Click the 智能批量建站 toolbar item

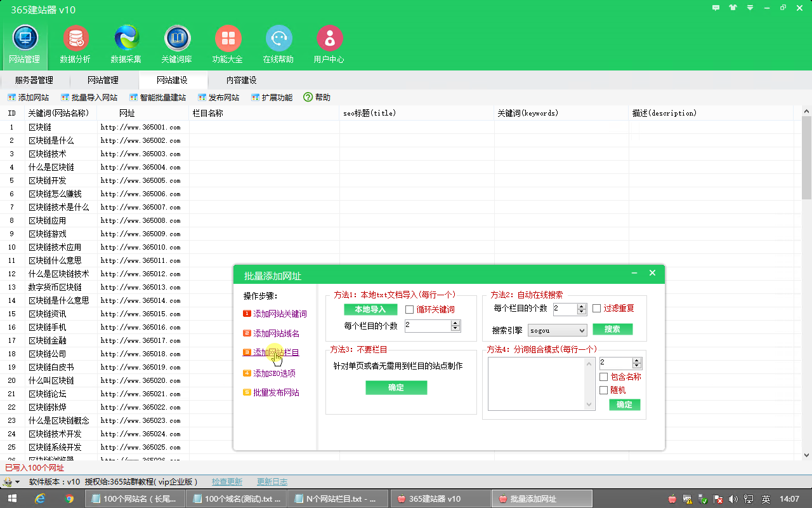tap(157, 98)
